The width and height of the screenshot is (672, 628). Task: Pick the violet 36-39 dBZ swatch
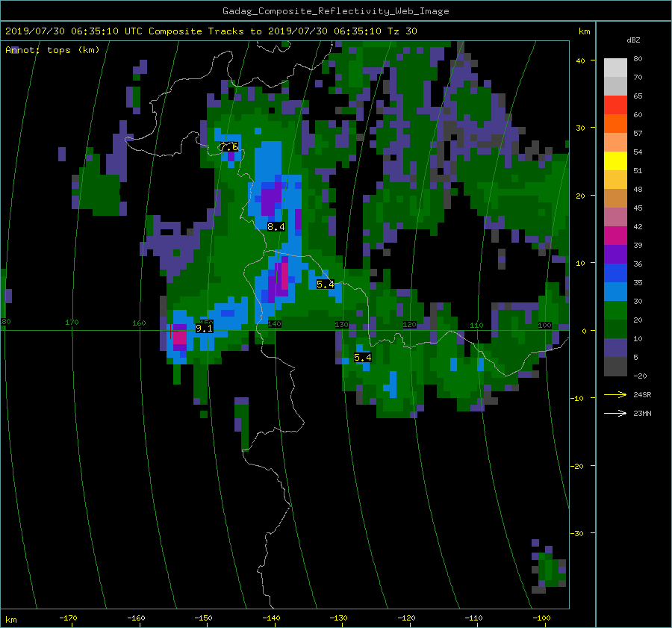(x=615, y=254)
